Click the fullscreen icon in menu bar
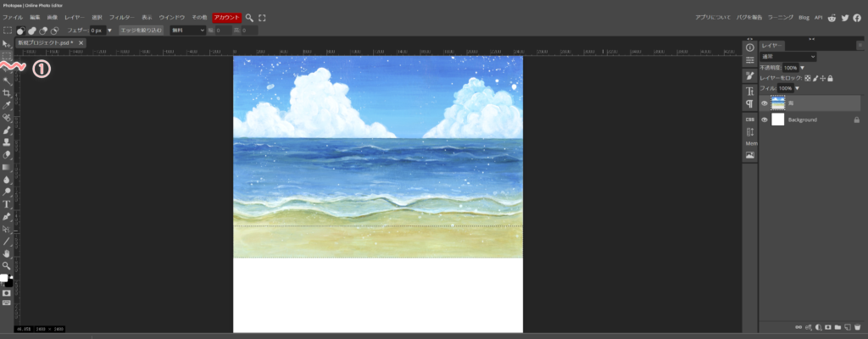The height and width of the screenshot is (339, 868). [263, 17]
